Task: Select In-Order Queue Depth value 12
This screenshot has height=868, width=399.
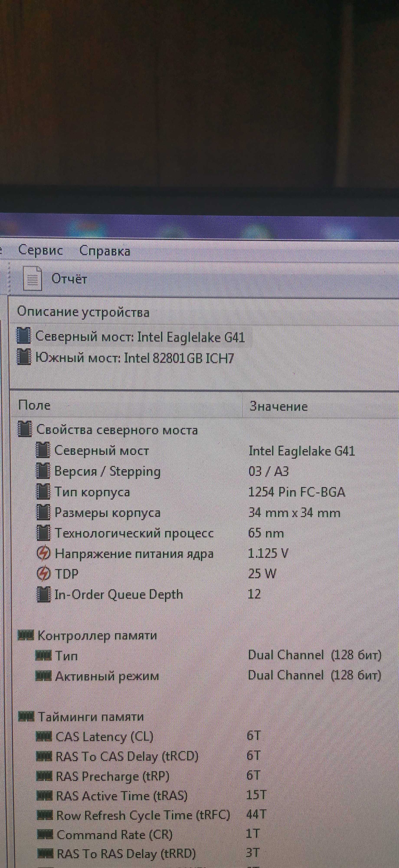Action: coord(254,594)
